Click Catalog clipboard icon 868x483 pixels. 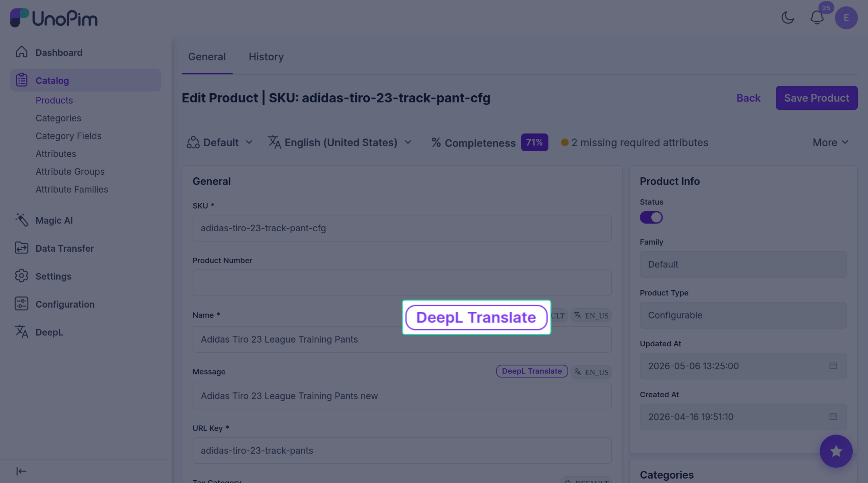coord(22,80)
